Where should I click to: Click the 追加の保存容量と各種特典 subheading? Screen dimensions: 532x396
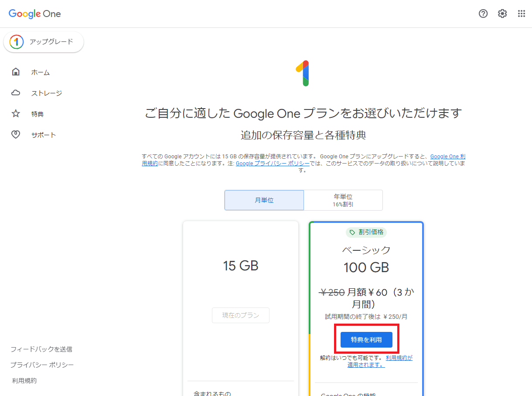(x=303, y=135)
